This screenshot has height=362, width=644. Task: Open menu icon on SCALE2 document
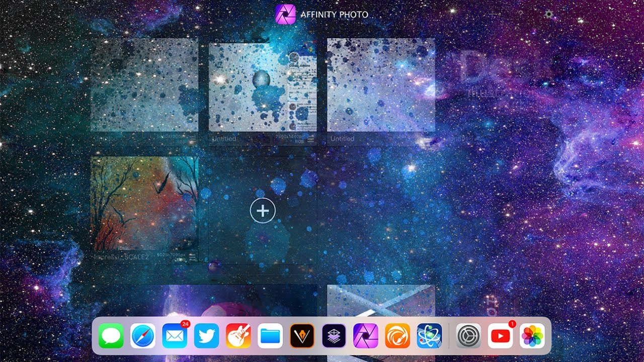[x=192, y=256]
